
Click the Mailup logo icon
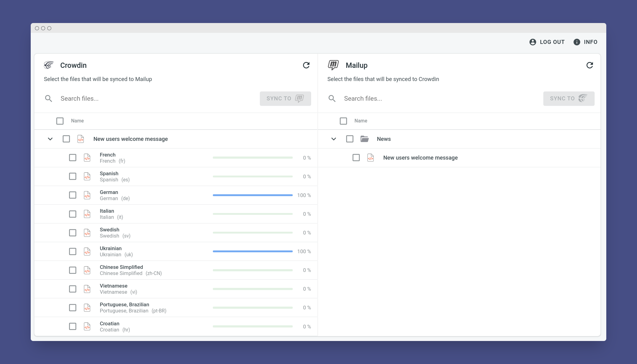(333, 65)
